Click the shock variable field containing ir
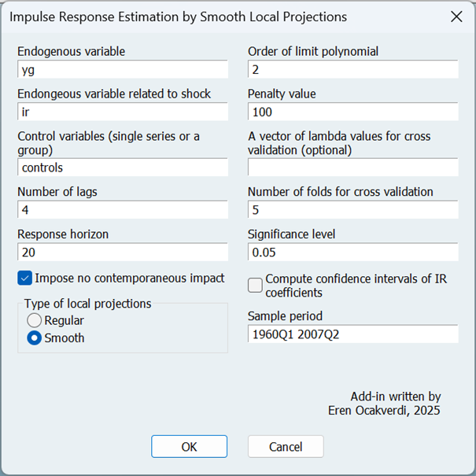This screenshot has height=476, width=476. [x=122, y=112]
